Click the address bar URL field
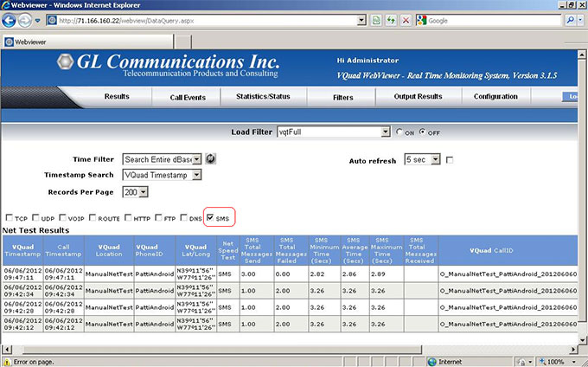Viewport: 588px width, 367px height. [x=207, y=21]
